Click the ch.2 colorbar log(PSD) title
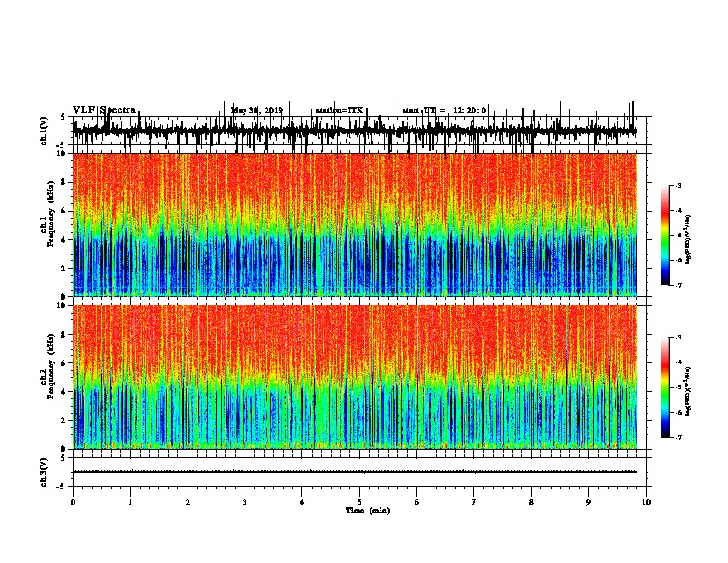Screen dimensions: 728x563 tap(688, 392)
